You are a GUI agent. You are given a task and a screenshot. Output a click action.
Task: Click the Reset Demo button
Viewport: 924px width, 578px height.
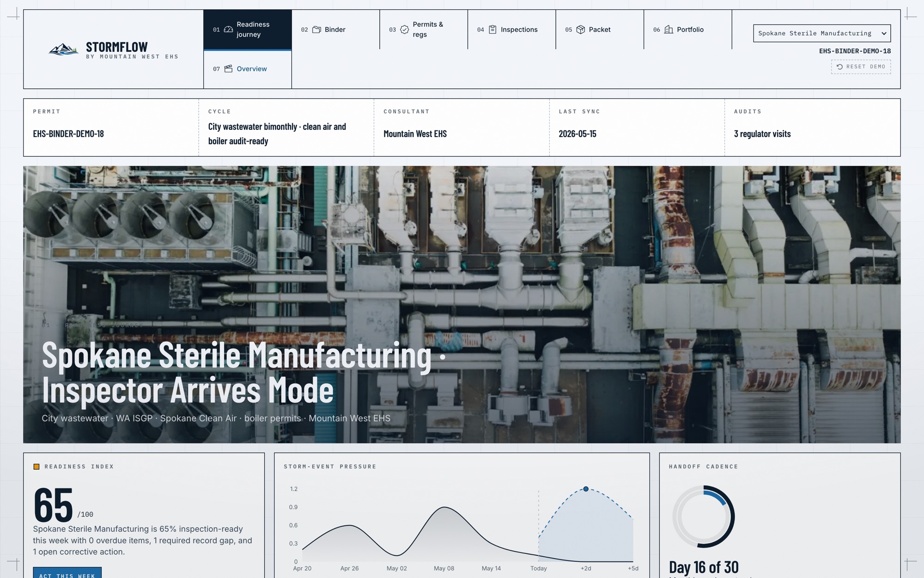pos(861,67)
